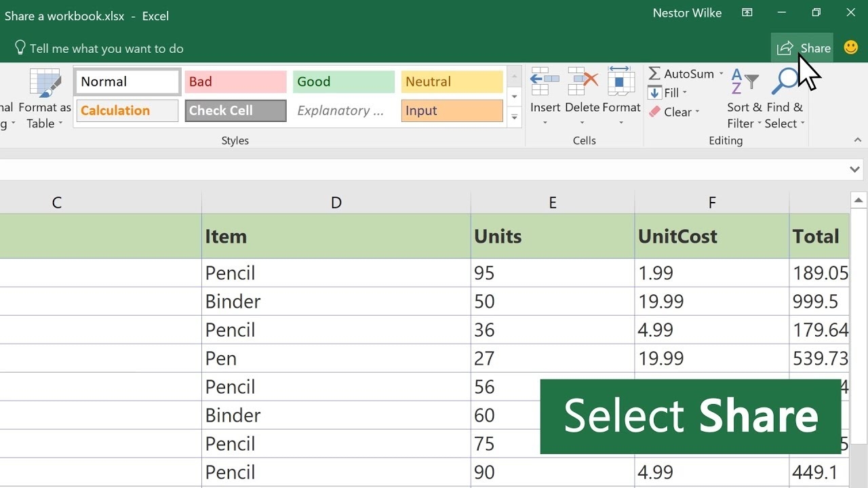Send feedback via smiley face icon
The width and height of the screenshot is (868, 488).
(850, 48)
